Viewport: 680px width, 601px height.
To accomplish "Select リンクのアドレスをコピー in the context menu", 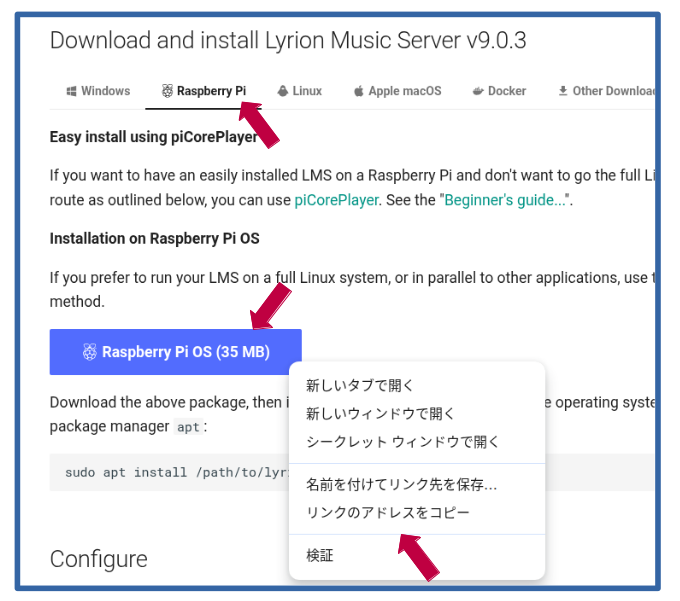I will click(x=387, y=513).
